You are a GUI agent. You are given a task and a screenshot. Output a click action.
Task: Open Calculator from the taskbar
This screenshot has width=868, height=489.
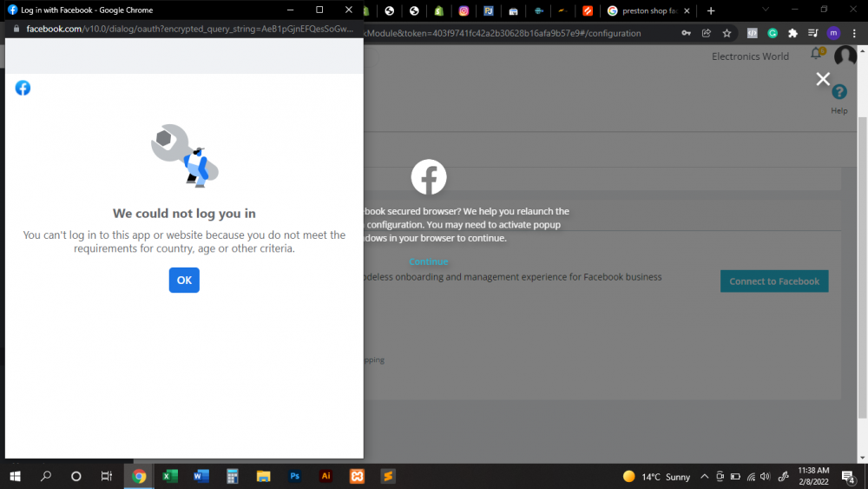coord(232,476)
